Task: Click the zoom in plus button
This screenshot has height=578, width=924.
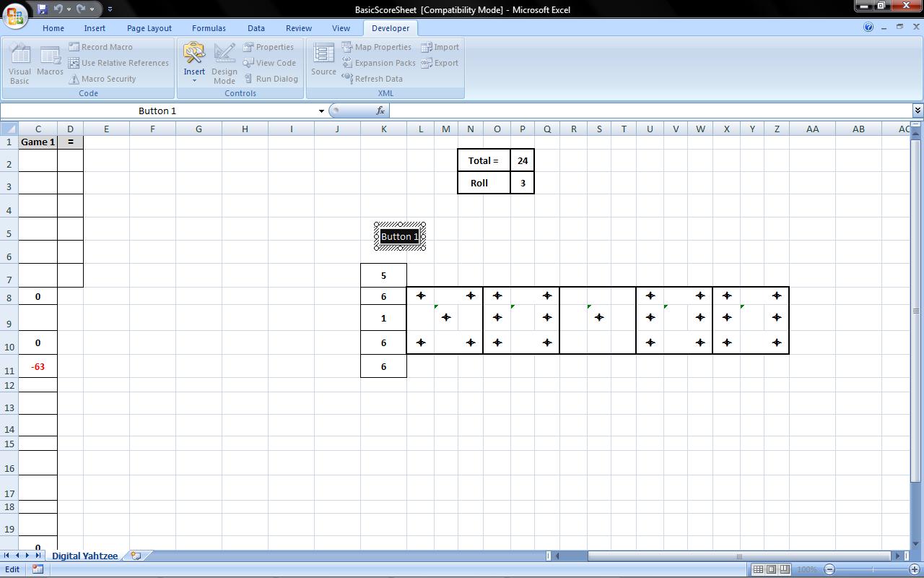Action: (x=916, y=569)
